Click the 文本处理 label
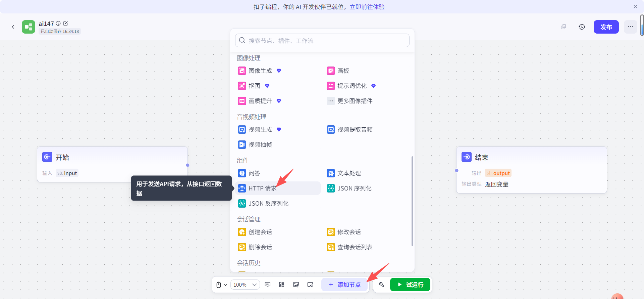Viewport: 644px width, 299px height. 349,173
